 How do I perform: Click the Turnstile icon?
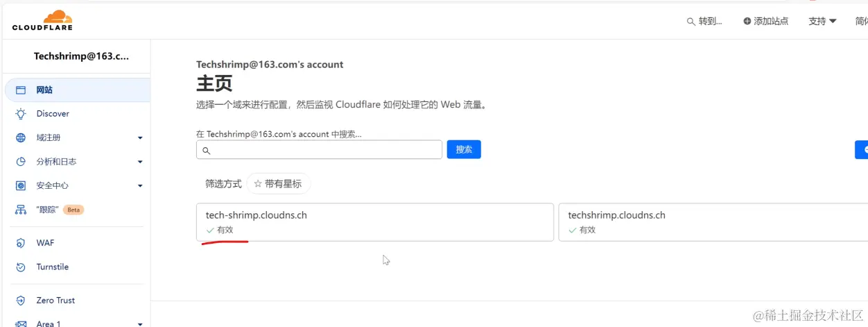point(21,267)
